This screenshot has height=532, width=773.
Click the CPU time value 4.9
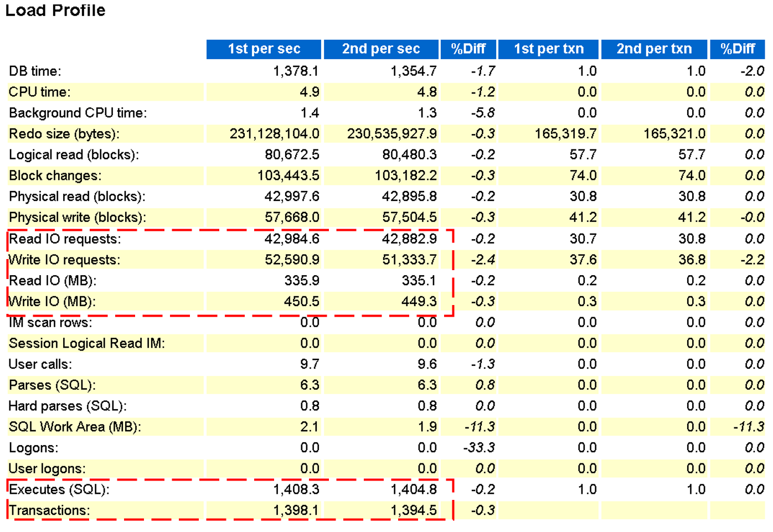coord(310,92)
